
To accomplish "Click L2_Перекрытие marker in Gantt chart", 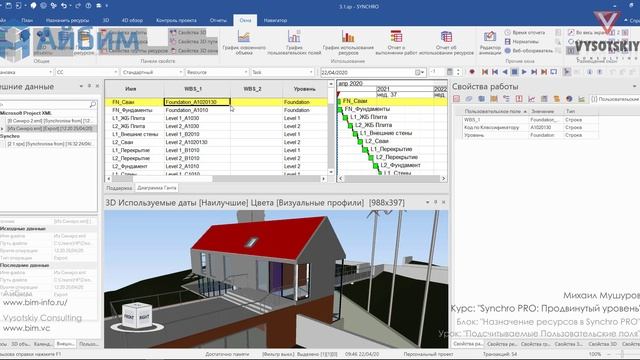I will pyautogui.click(x=371, y=157).
